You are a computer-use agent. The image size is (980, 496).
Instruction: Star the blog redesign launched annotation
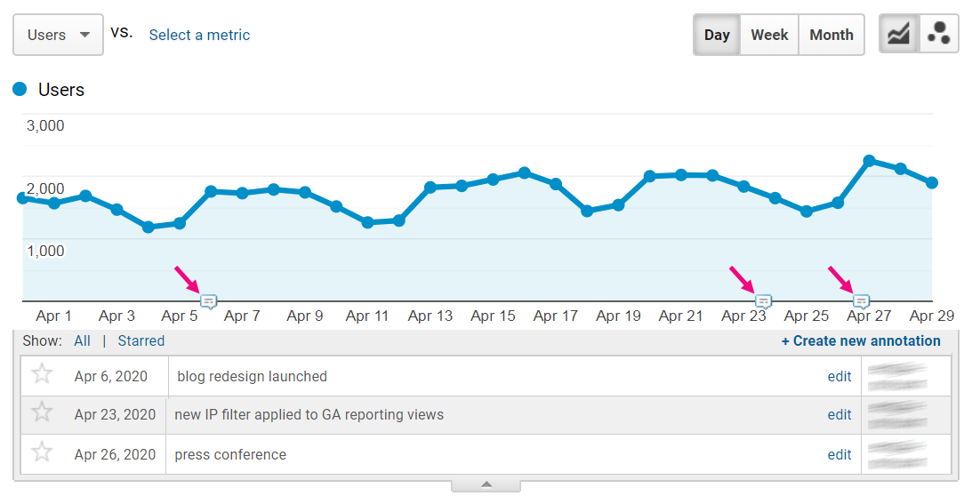[x=42, y=375]
